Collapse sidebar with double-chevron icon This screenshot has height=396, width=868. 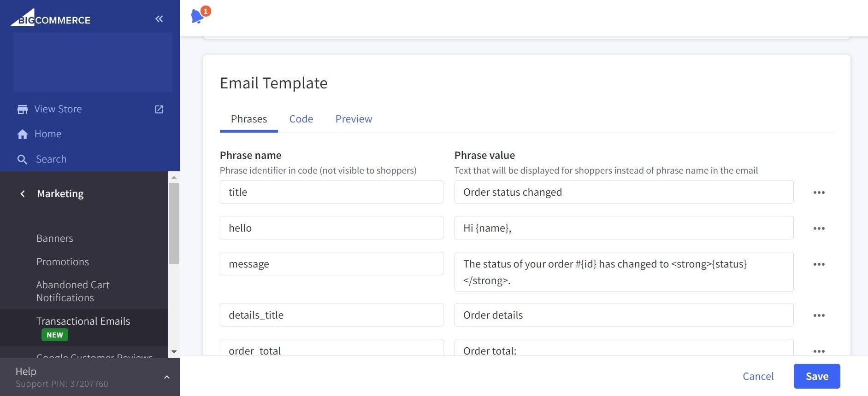(x=159, y=19)
